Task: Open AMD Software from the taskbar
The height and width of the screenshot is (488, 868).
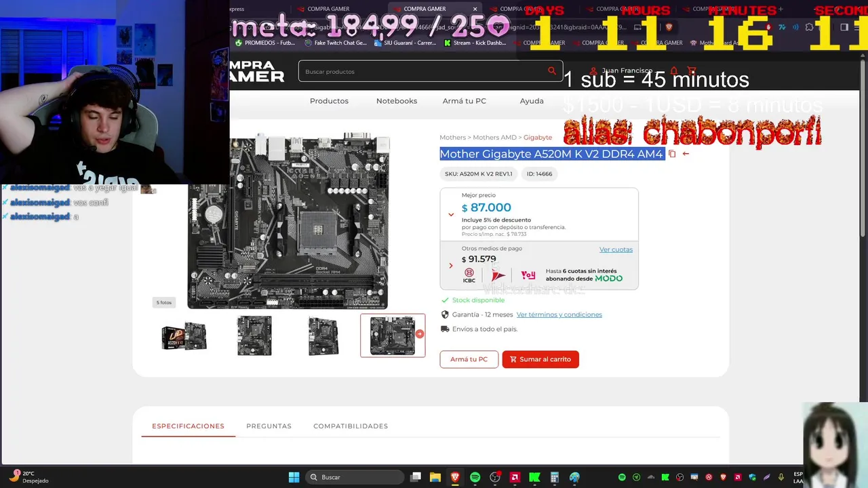Action: click(515, 477)
